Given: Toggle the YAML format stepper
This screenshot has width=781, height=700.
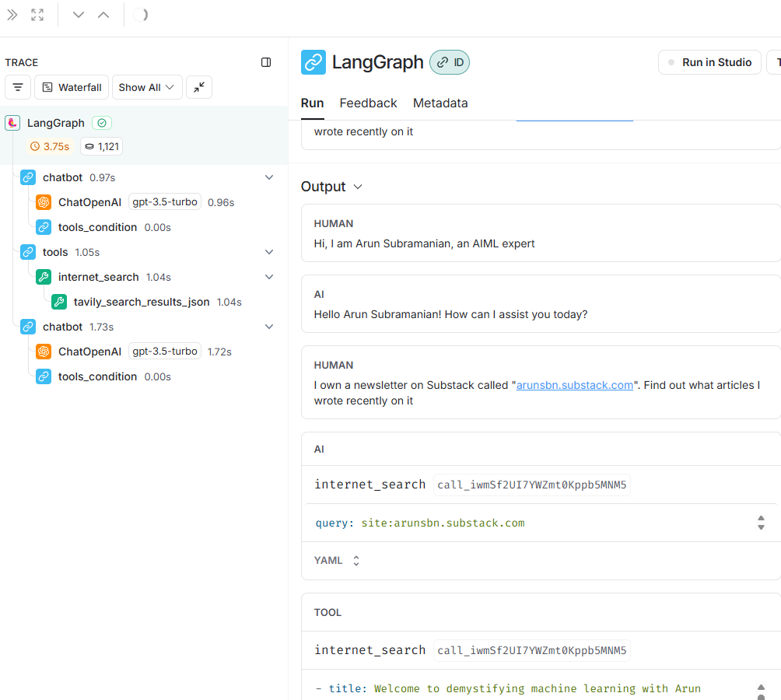Looking at the screenshot, I should coord(355,560).
